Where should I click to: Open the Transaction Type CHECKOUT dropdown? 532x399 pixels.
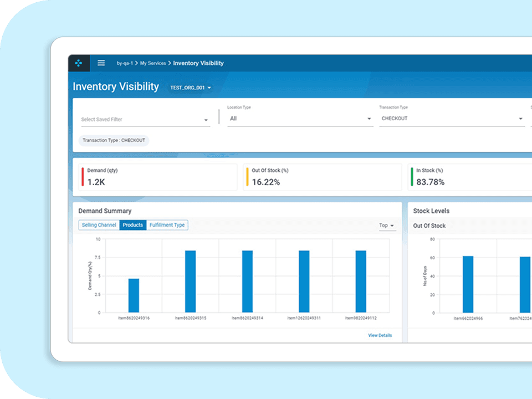[452, 119]
